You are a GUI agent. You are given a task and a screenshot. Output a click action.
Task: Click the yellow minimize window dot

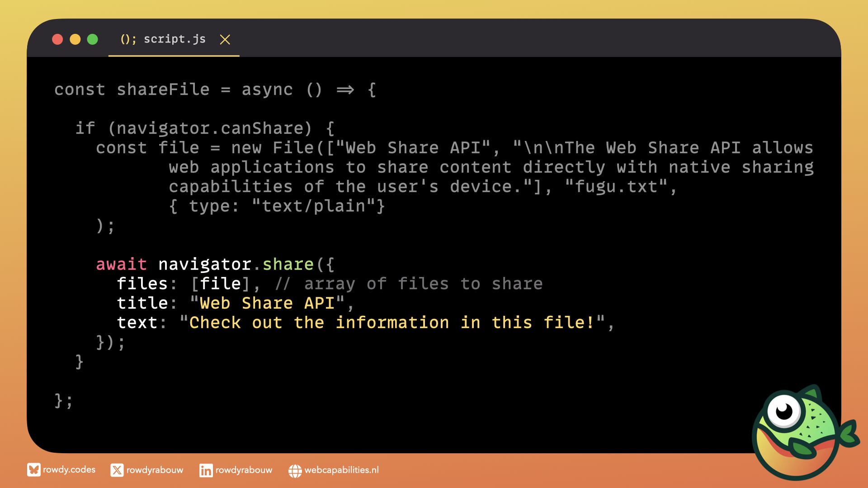pyautogui.click(x=75, y=39)
